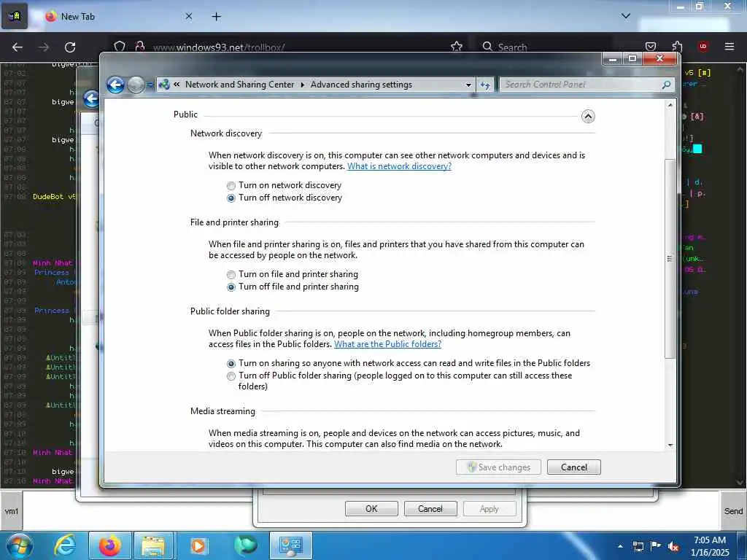Click Advanced sharing settings breadcrumb

pos(361,85)
